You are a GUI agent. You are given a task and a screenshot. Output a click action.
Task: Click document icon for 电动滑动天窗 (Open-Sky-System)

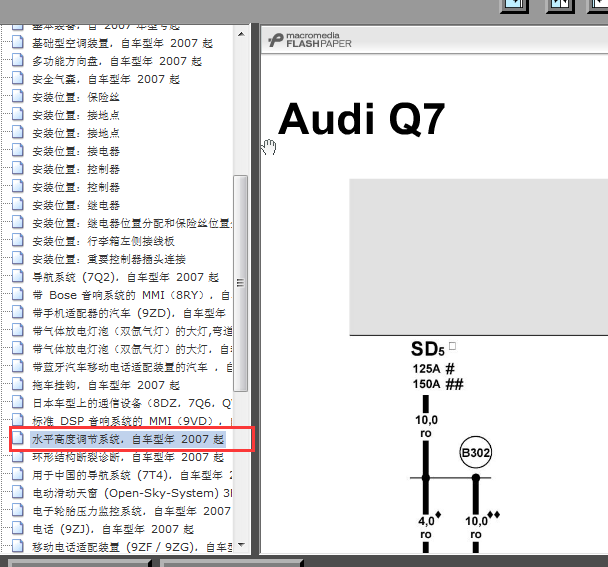(x=17, y=493)
